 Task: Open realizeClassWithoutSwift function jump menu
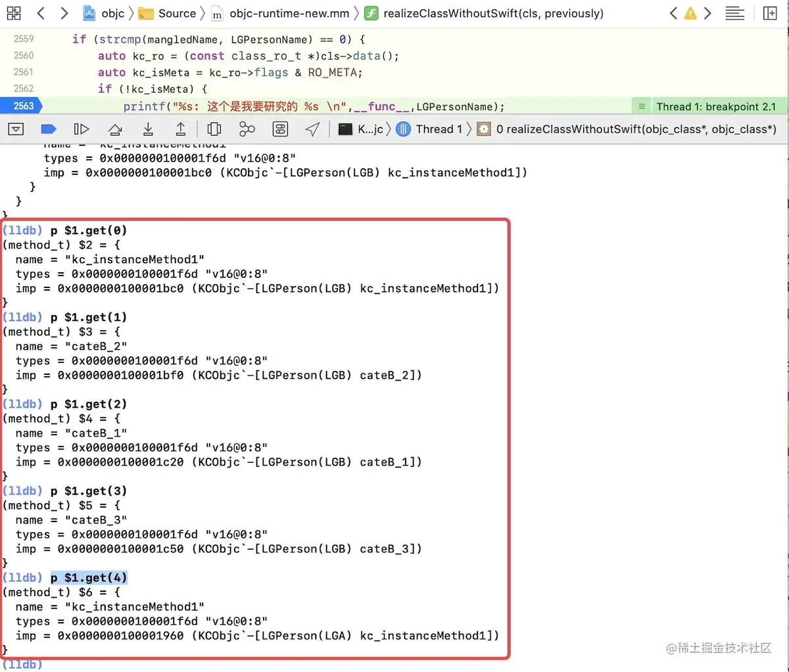tap(484, 13)
